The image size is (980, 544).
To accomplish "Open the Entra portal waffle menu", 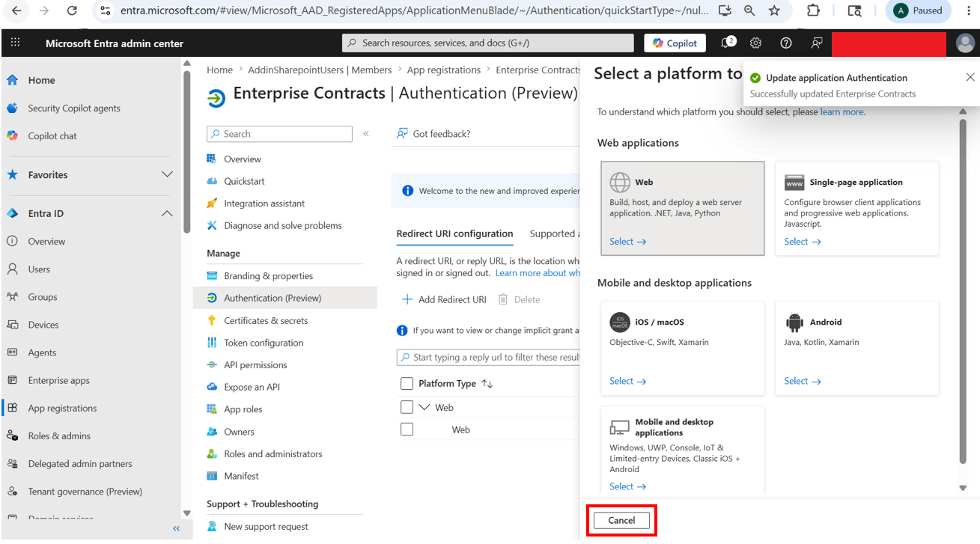I will pos(16,43).
